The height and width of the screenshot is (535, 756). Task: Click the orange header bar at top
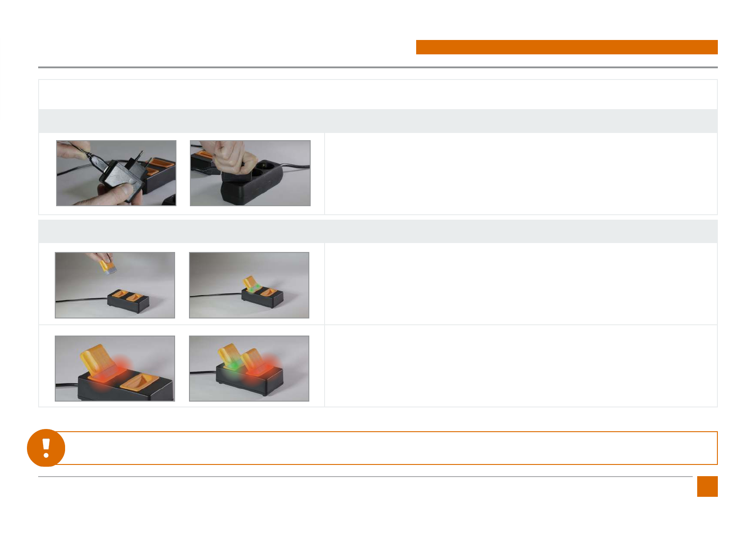567,47
